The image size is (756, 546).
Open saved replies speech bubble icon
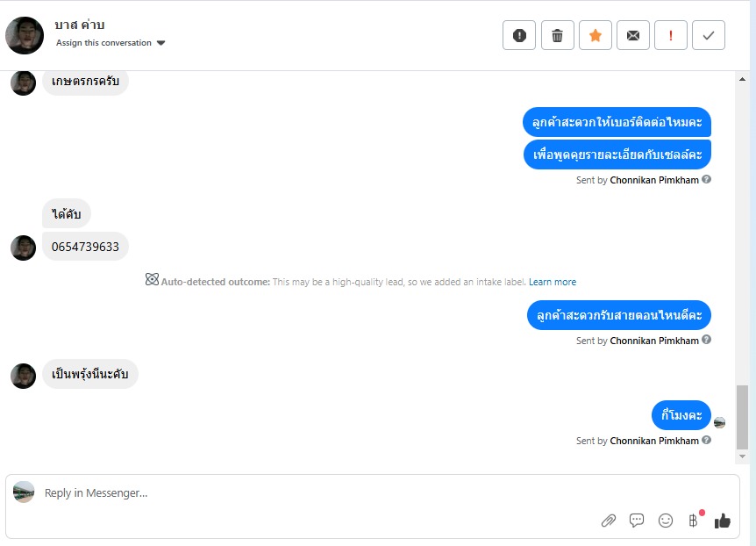click(x=637, y=521)
